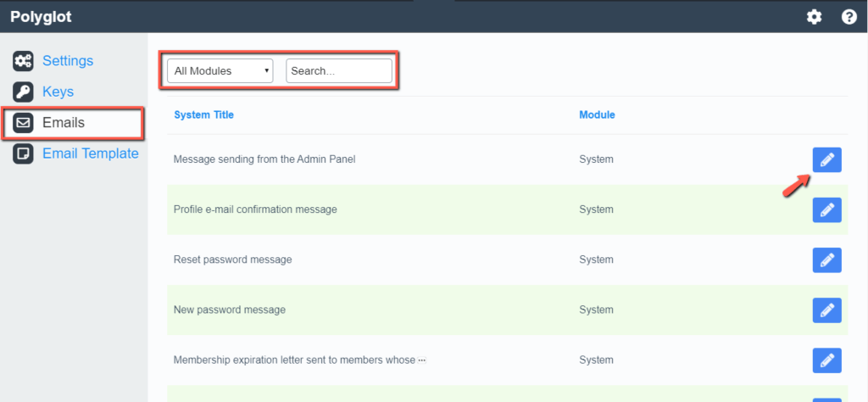Click the Polyglot title in header
This screenshot has height=402, width=868.
point(41,17)
